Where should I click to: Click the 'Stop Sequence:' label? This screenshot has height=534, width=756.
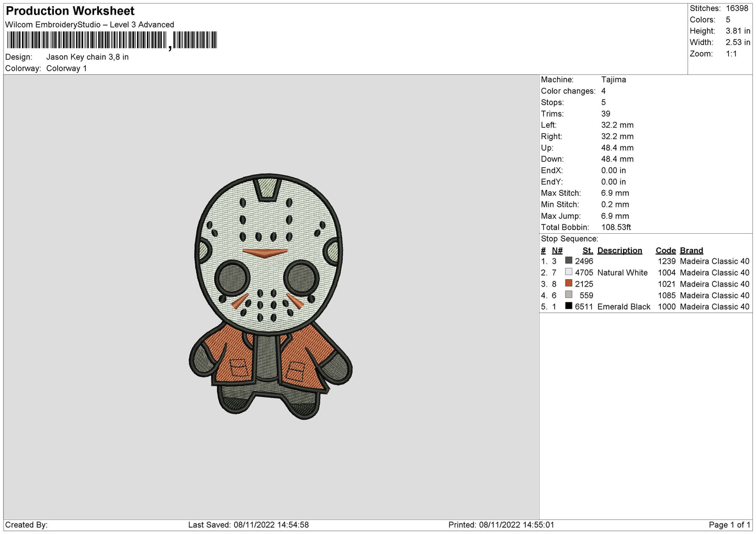click(569, 239)
